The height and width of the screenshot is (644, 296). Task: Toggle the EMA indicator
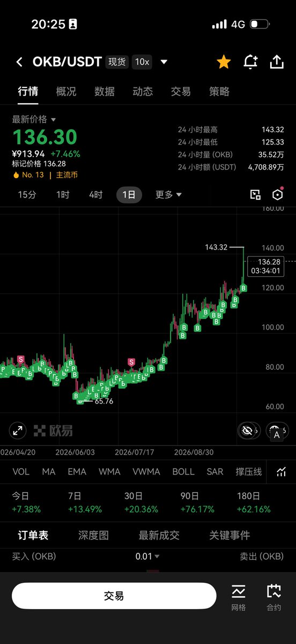point(77,472)
